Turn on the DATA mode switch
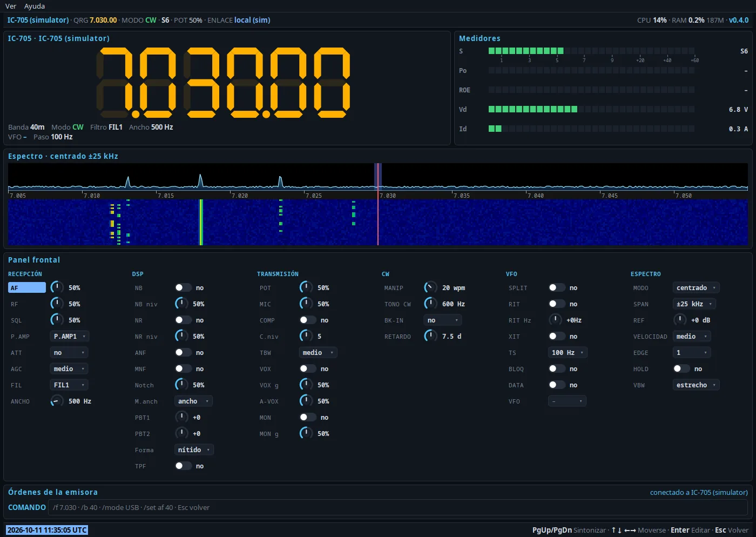Screen dimensions: 756x537 point(557,385)
